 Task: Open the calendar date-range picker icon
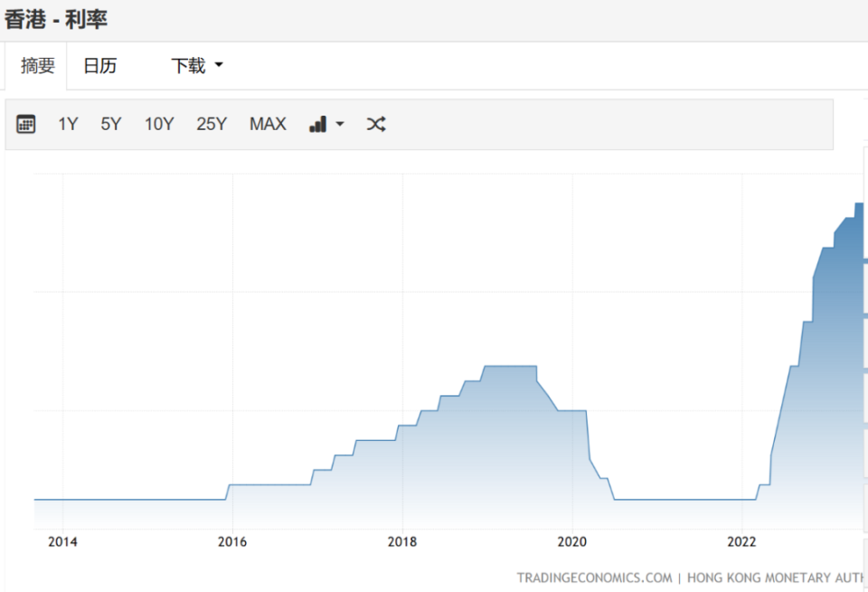coord(26,124)
